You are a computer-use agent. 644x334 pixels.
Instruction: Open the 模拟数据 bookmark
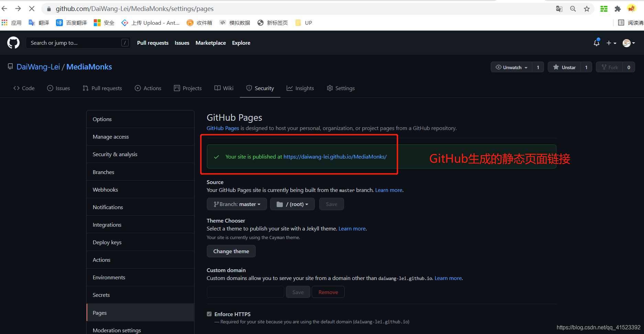click(235, 23)
